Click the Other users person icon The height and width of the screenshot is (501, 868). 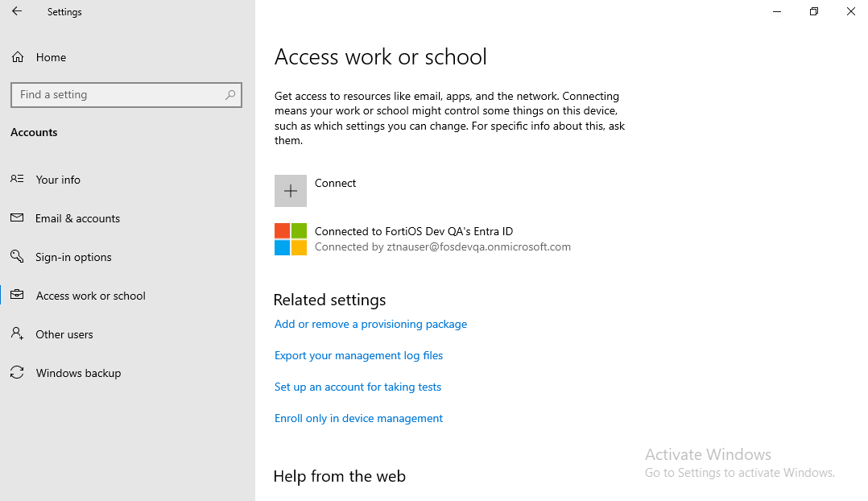17,334
